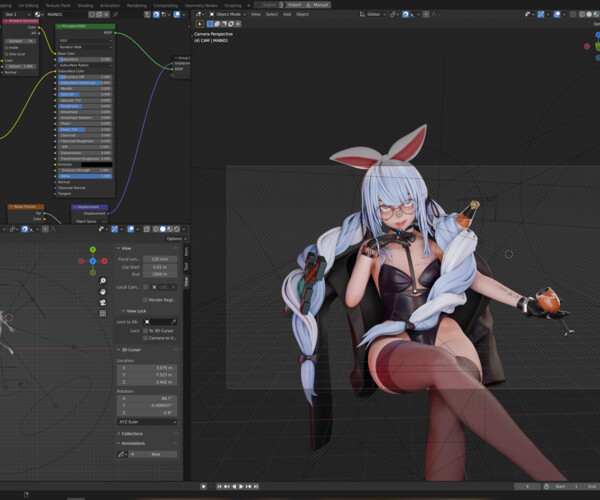Select solid shading mode in small viewport
Viewport: 600px width, 500px height.
tap(163, 229)
